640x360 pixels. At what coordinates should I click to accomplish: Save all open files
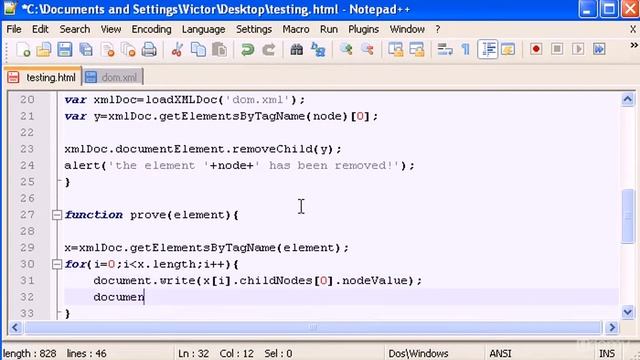click(86, 50)
